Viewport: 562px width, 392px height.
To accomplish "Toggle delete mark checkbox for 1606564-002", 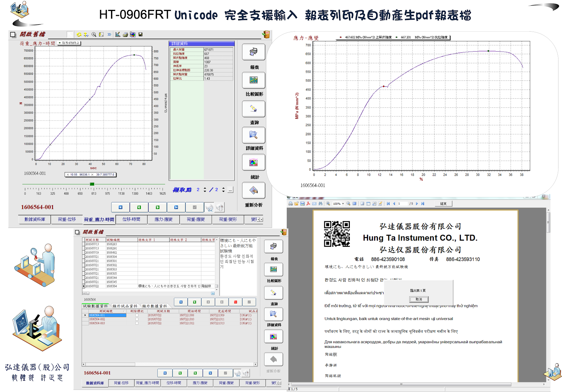I will coord(137,319).
